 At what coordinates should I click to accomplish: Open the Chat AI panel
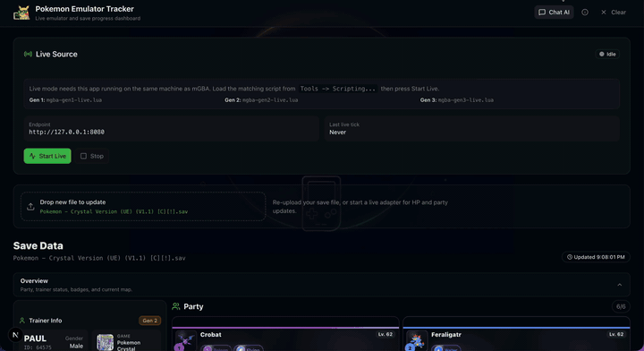[x=554, y=13]
